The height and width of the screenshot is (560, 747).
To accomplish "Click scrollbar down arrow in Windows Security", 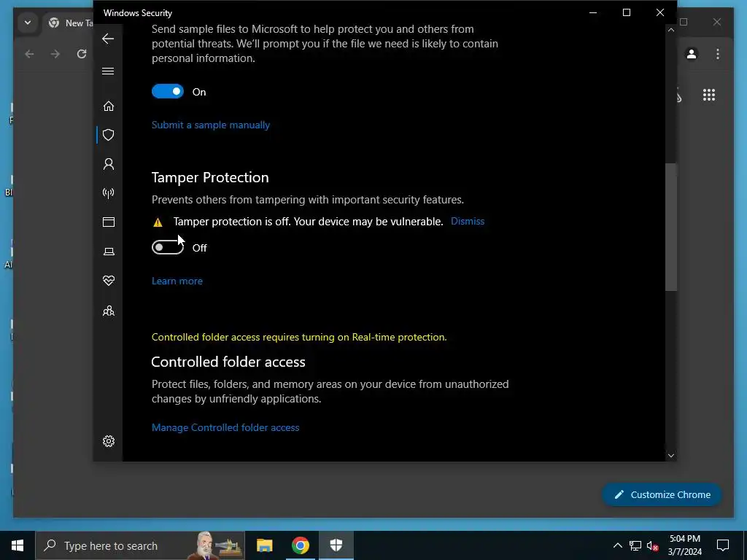I will [x=671, y=456].
